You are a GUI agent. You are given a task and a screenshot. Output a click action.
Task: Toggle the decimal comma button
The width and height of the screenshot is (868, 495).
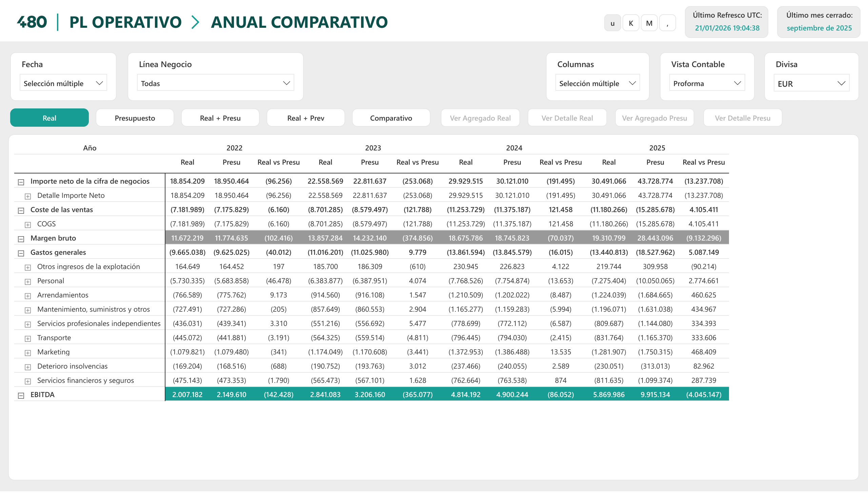tap(668, 23)
